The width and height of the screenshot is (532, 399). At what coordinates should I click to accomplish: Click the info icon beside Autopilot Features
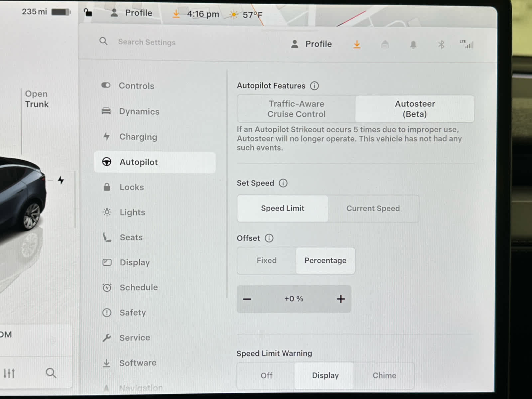pos(314,86)
